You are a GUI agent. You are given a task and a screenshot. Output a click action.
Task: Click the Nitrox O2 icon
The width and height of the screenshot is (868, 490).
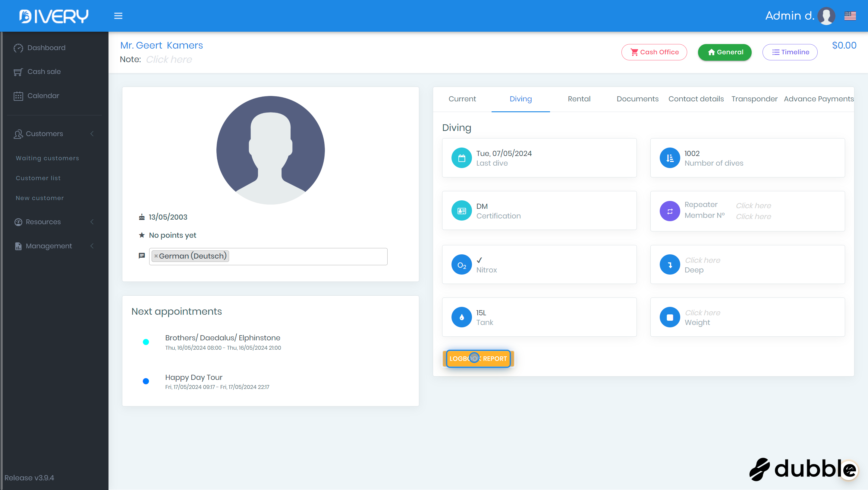click(461, 265)
